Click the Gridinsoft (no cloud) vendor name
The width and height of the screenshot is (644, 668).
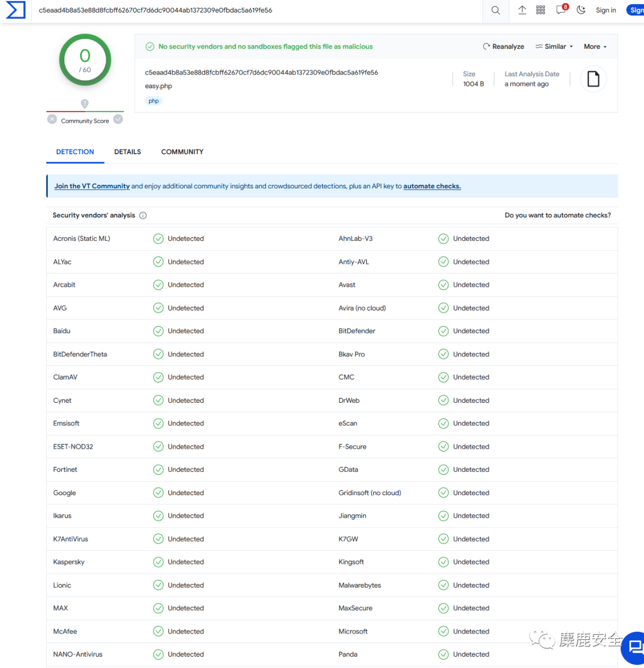[370, 492]
